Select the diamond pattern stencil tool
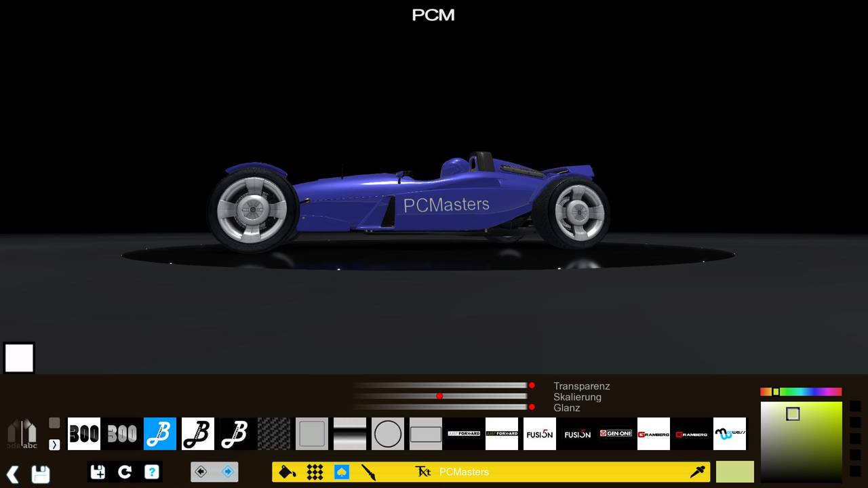Screen dimensions: 868x488 pyautogui.click(x=315, y=472)
